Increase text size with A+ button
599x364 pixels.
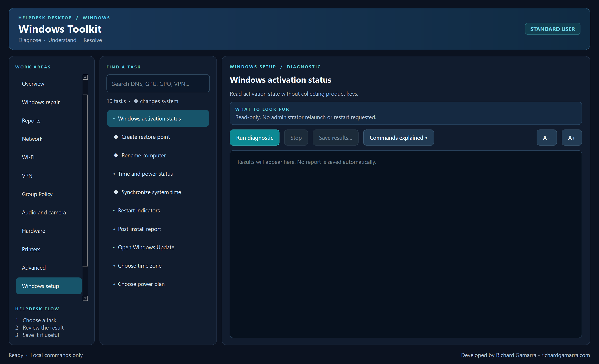pyautogui.click(x=571, y=138)
